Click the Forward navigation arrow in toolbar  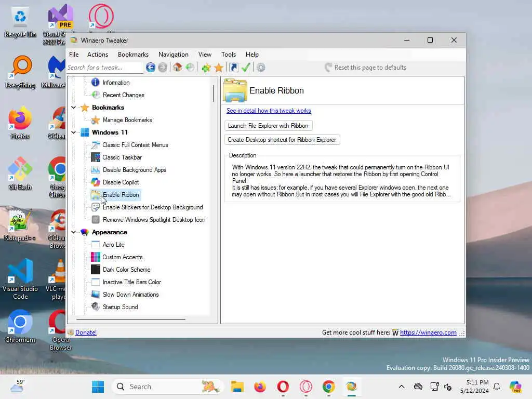click(x=163, y=68)
